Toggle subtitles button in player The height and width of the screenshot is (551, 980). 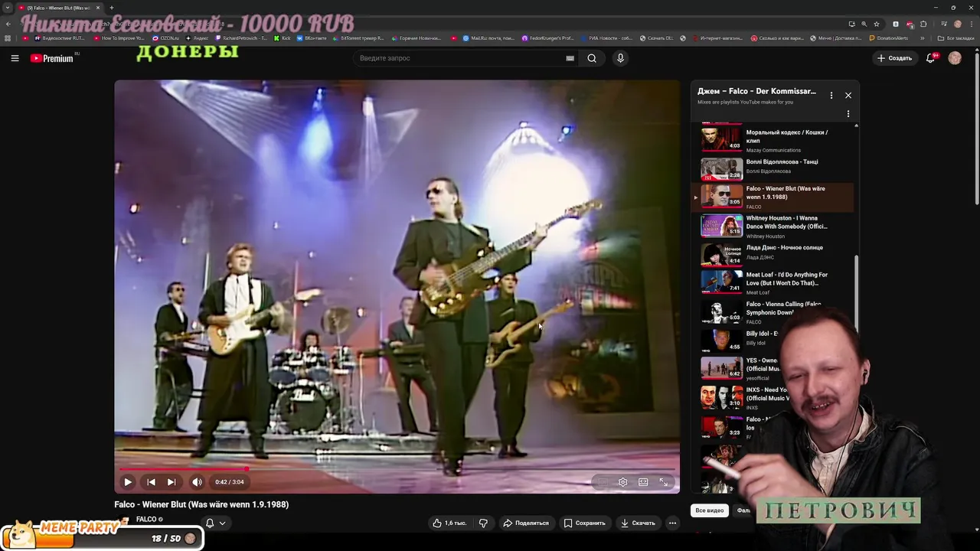click(x=603, y=482)
